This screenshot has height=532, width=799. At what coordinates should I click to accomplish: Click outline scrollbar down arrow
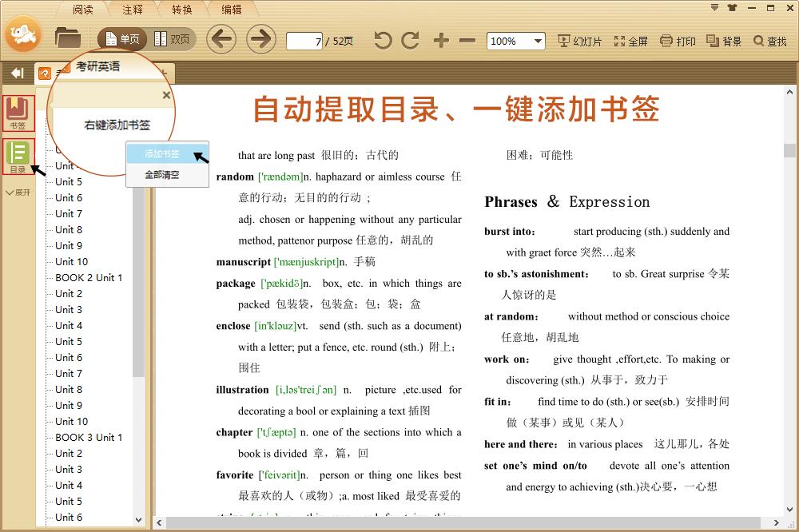pyautogui.click(x=138, y=520)
